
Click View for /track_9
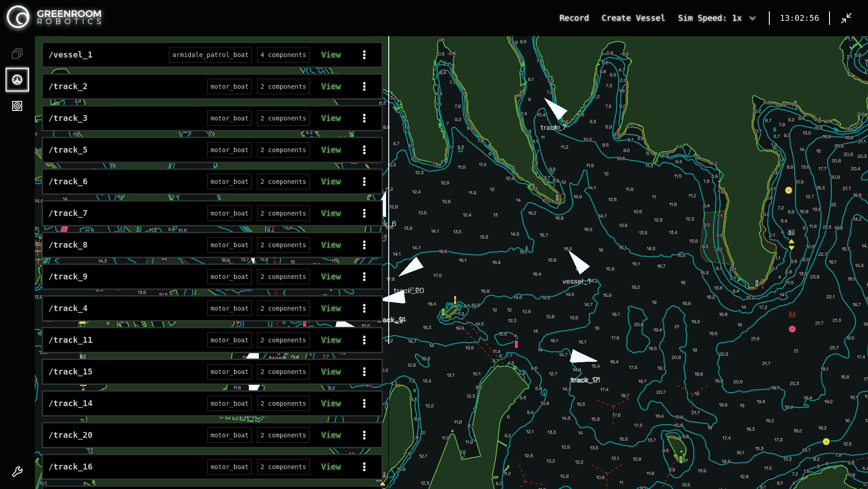click(331, 277)
